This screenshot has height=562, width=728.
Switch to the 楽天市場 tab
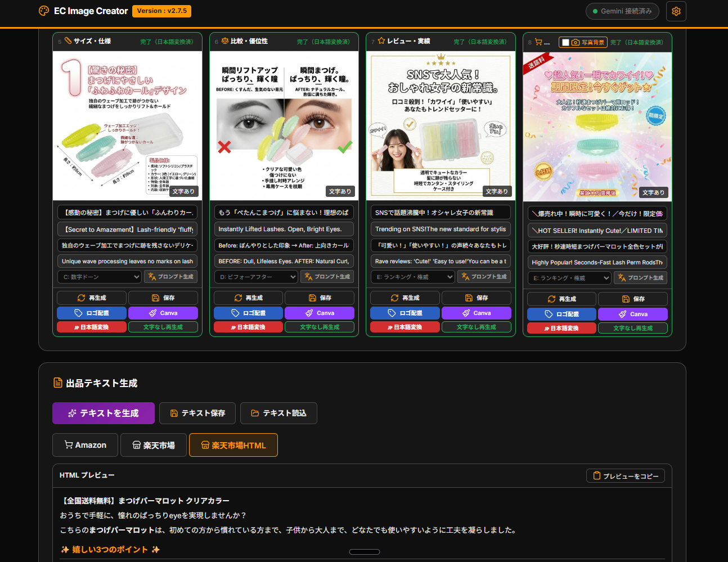(x=153, y=444)
